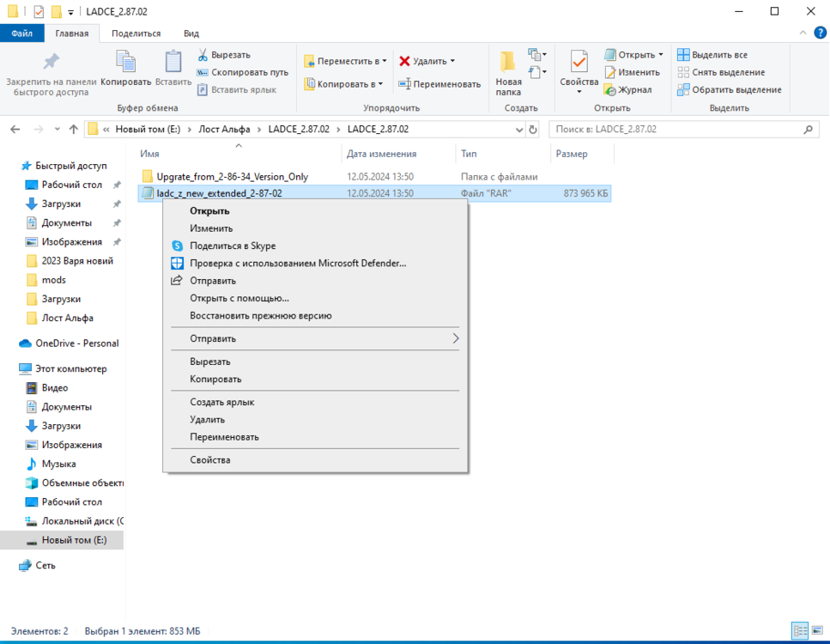Click the search box for LADCE_2.87.02
Screen dimensions: 830x644
(678, 130)
